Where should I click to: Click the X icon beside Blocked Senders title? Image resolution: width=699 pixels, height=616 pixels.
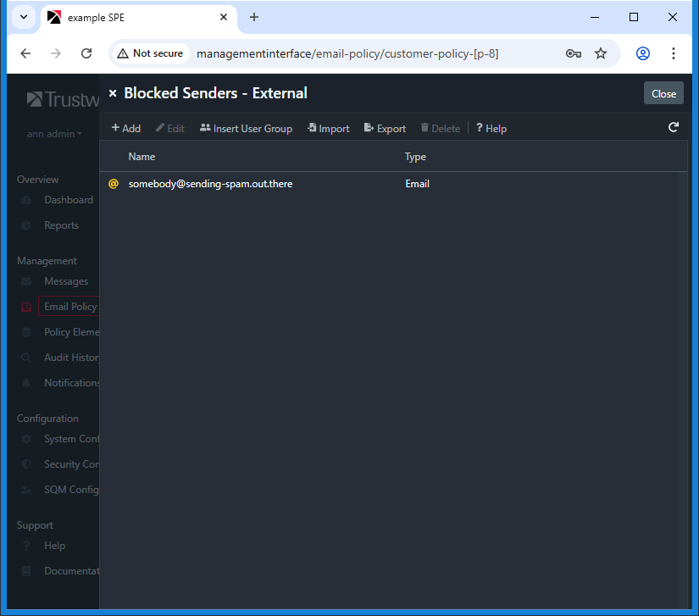[x=113, y=93]
